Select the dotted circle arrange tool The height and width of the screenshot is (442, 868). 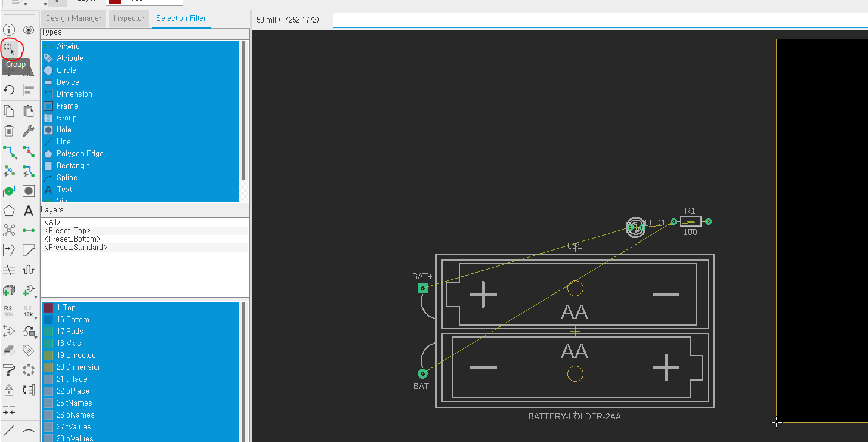[x=29, y=370]
